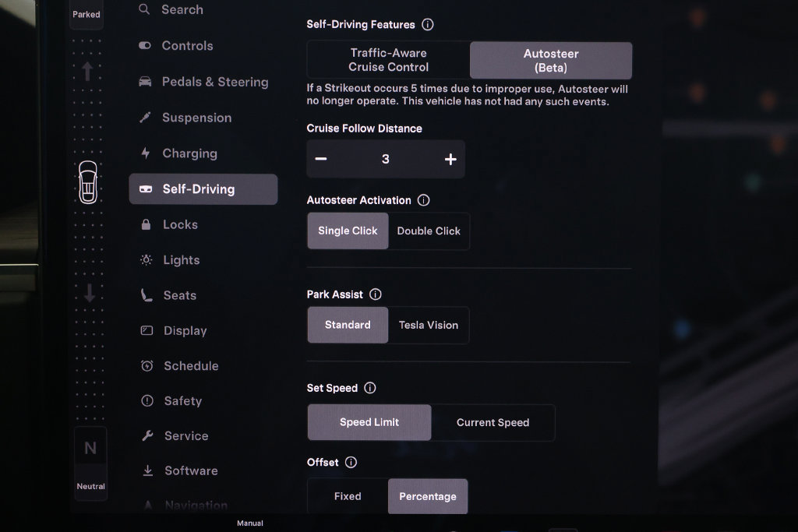The width and height of the screenshot is (798, 532).
Task: Tap the Parked gear indicator
Action: coord(86,14)
